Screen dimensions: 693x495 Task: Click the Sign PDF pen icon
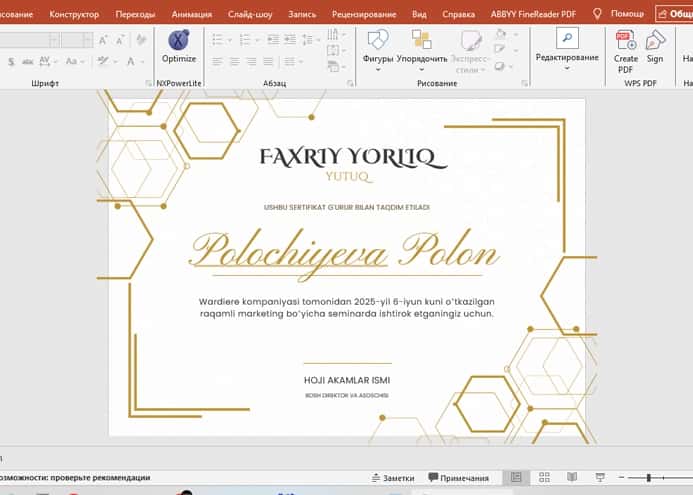tap(655, 41)
